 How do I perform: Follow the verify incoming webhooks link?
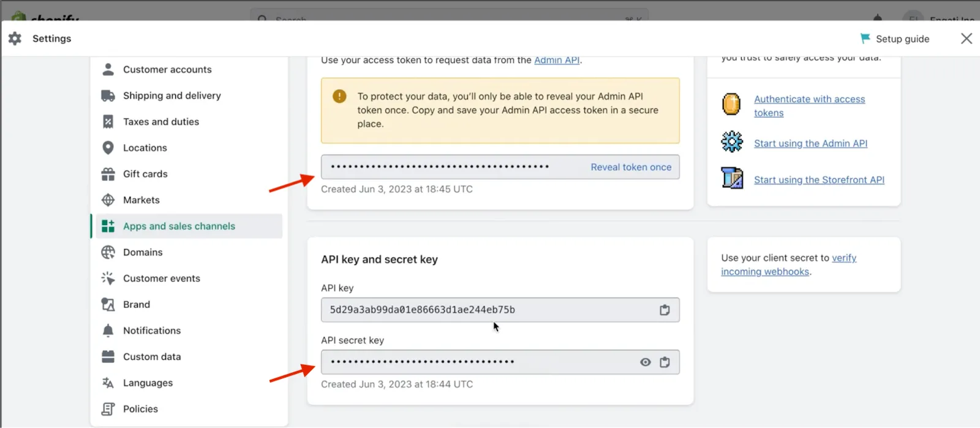pos(789,265)
